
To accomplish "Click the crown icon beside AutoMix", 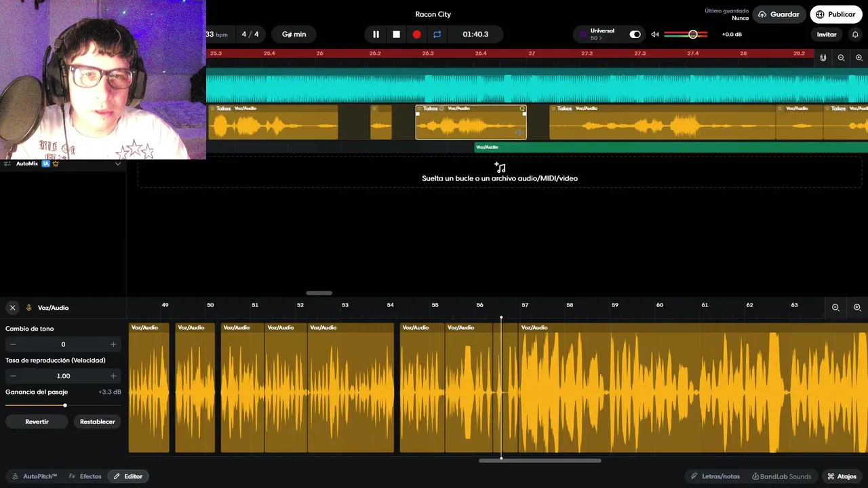I will coord(56,163).
